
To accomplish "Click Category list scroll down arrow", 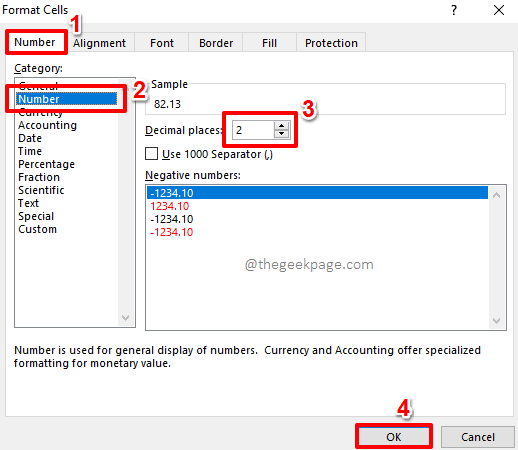I will (125, 318).
